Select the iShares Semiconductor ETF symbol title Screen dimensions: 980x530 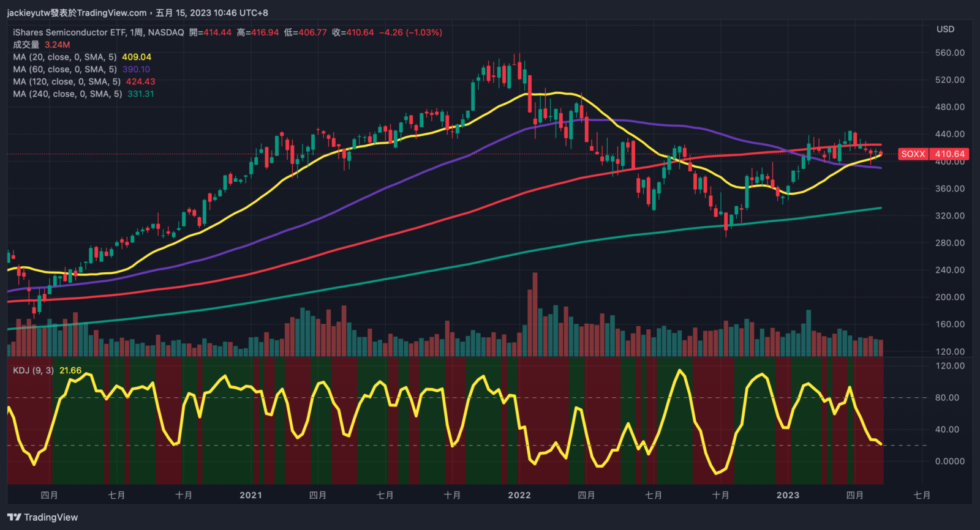point(98,32)
